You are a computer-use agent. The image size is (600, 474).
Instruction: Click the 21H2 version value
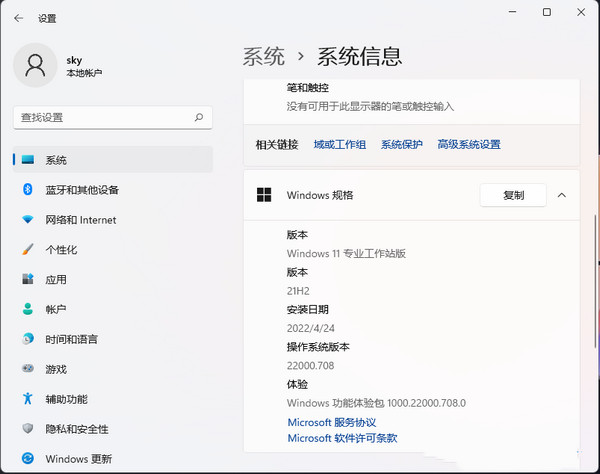[x=298, y=291]
